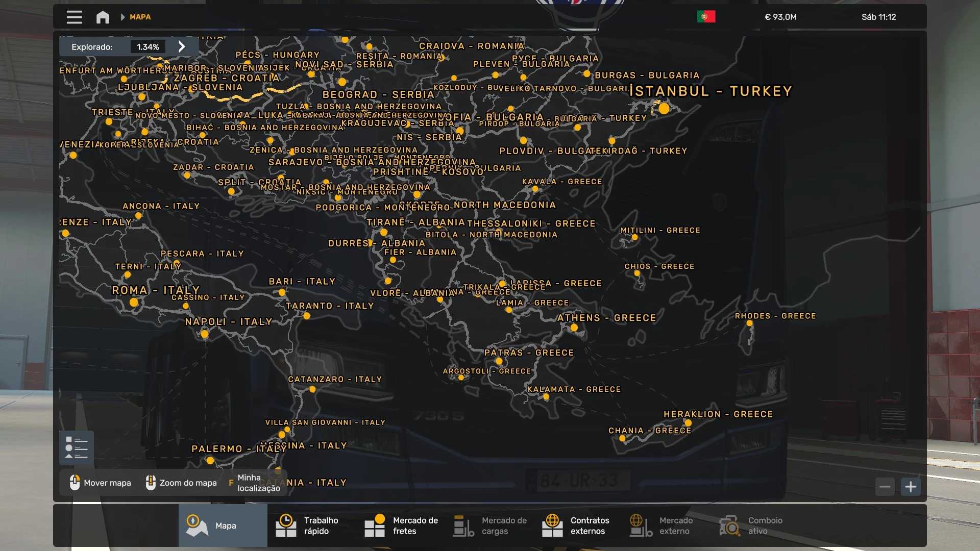Screen dimensions: 980x551
Task: Click the MAPA breadcrumb label
Action: [140, 17]
